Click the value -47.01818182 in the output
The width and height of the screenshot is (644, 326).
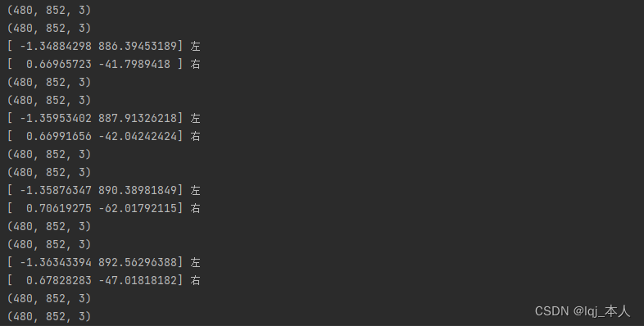click(x=138, y=280)
